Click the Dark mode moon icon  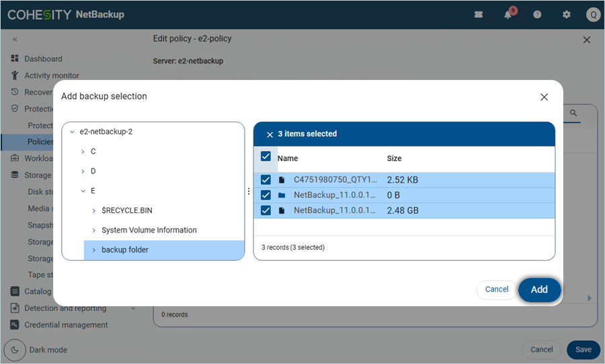click(15, 350)
